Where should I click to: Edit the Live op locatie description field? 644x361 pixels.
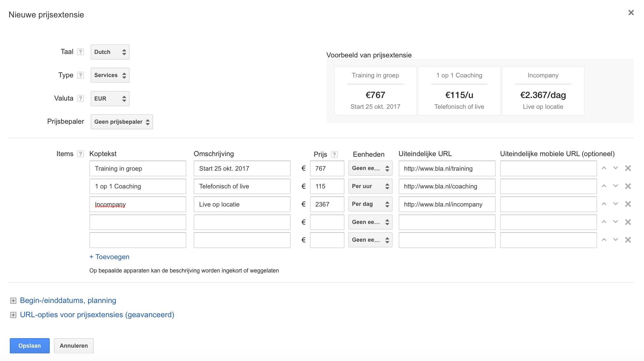coord(242,204)
